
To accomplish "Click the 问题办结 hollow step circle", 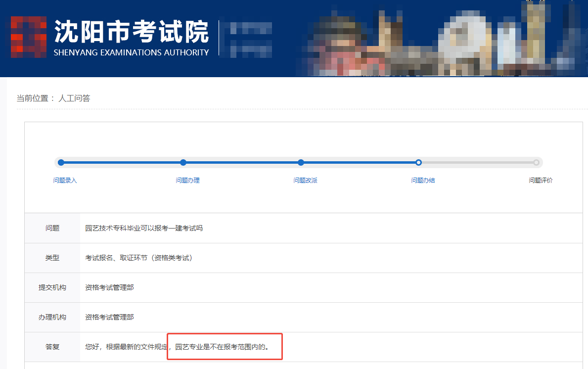I will [418, 162].
